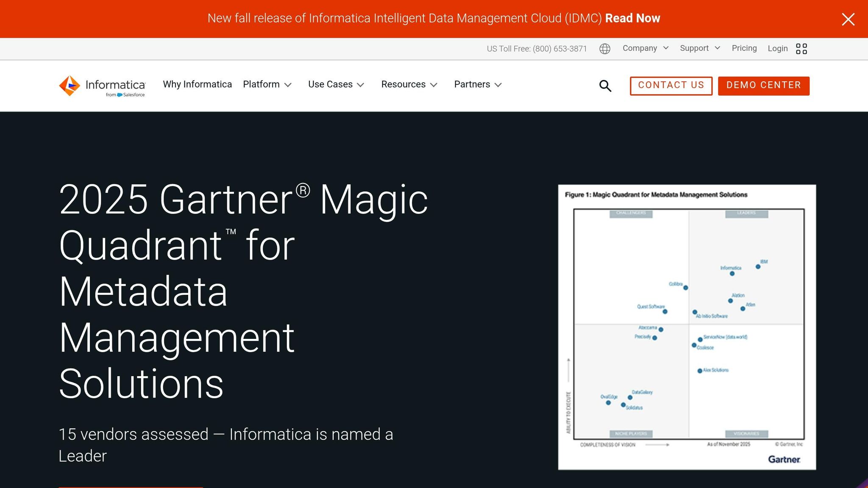Screen dimensions: 868x488
Task: Click the 2025 Gartner Magic Quadrant headline
Action: [x=244, y=291]
